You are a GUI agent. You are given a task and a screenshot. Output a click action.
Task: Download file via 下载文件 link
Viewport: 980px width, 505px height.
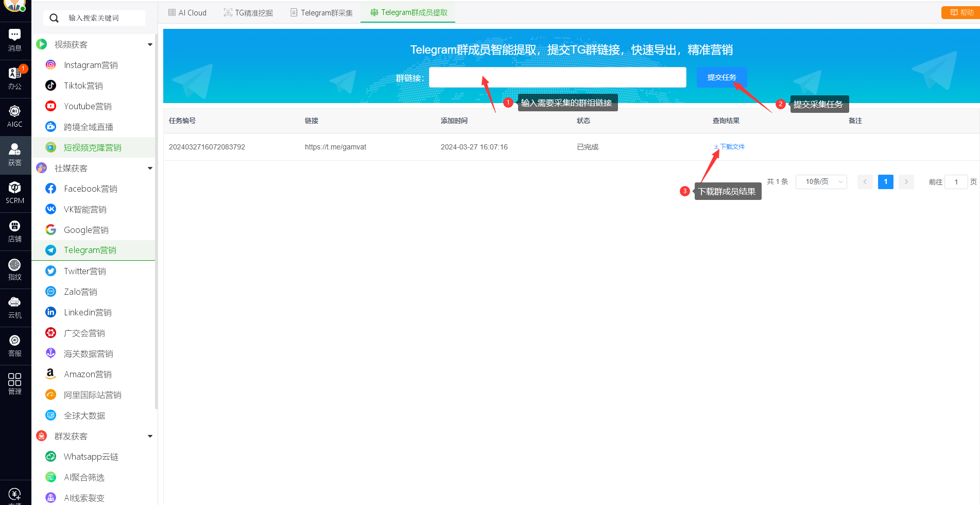(x=729, y=147)
